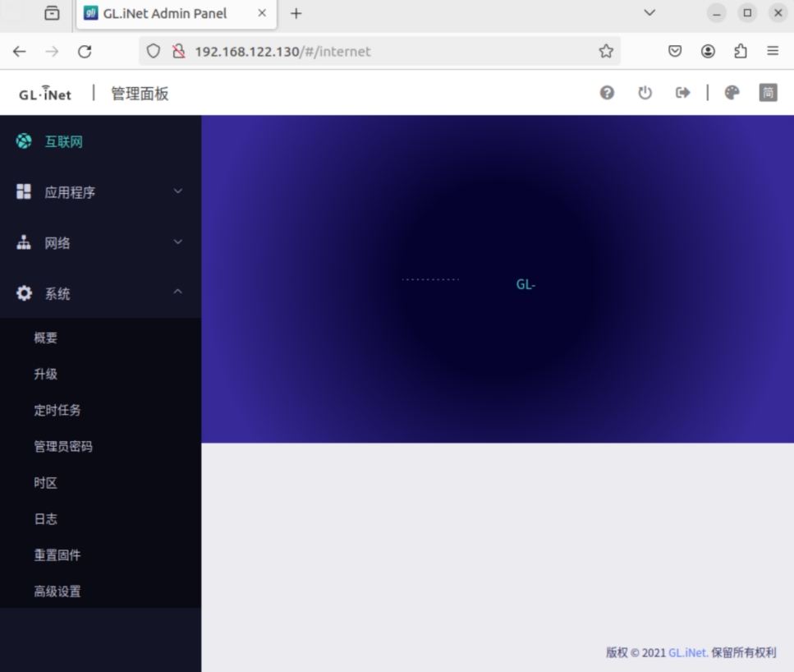Click the GL.iNet footer link
This screenshot has width=794, height=672.
coord(688,652)
